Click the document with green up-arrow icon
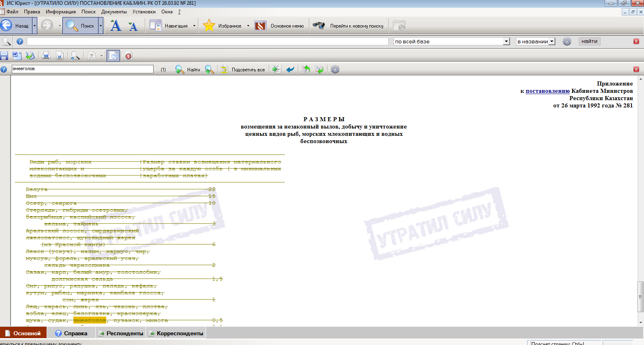 (x=306, y=69)
